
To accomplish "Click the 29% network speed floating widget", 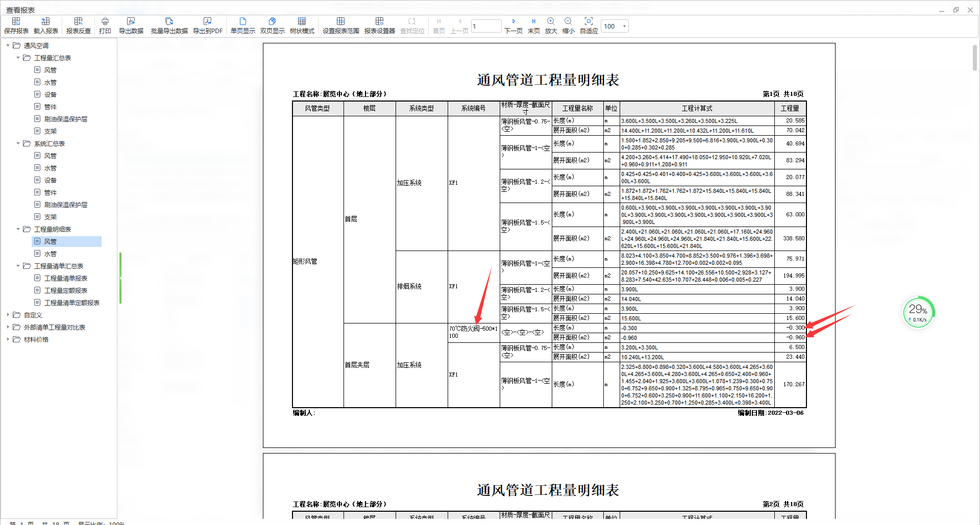I will coord(918,312).
